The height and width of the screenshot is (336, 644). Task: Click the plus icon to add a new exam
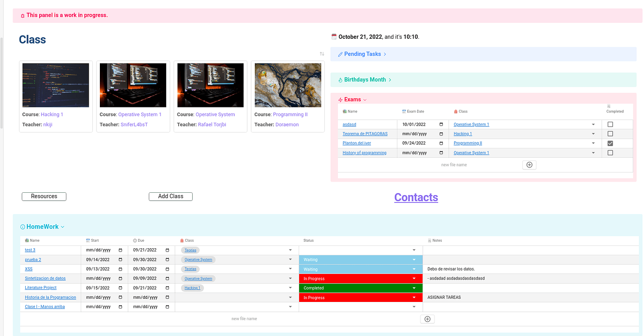(x=529, y=165)
